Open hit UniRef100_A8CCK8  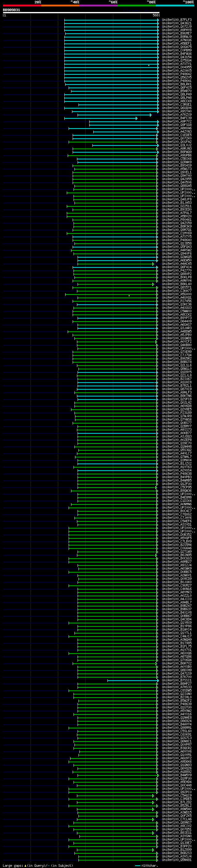click(x=176, y=101)
